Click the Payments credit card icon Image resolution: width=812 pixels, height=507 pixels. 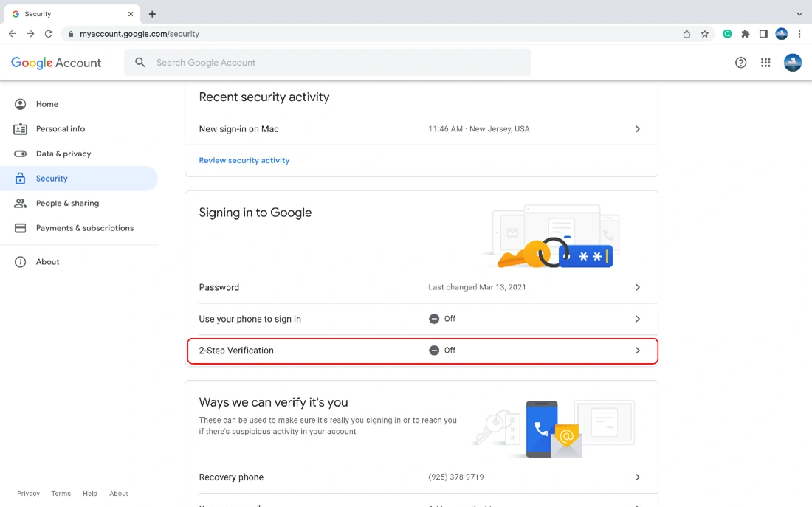click(x=20, y=228)
